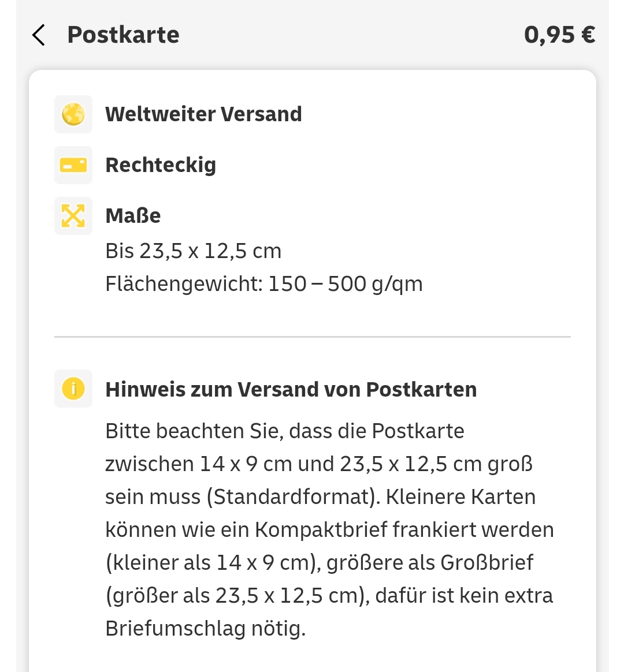This screenshot has height=672, width=624.
Task: Tap the globe icon for worldwide shipping
Action: tap(73, 114)
